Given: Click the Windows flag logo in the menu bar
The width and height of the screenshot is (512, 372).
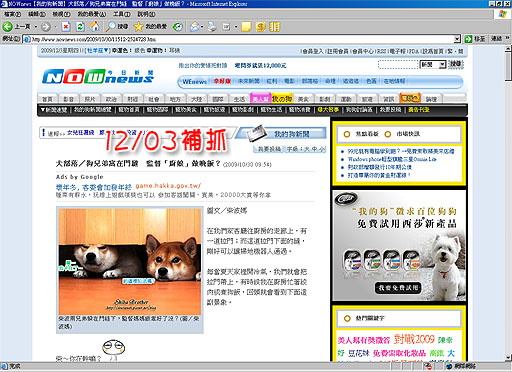Looking at the screenshot, I should pyautogui.click(x=502, y=14).
